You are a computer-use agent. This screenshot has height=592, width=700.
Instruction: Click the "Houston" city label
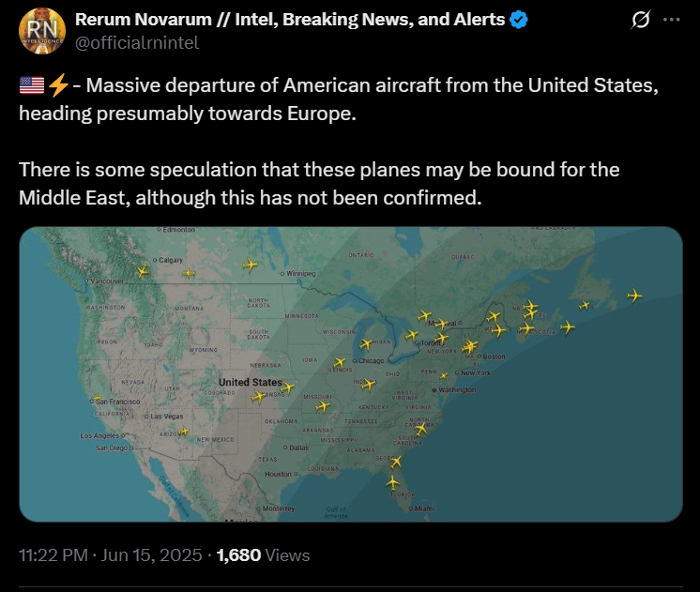click(278, 474)
